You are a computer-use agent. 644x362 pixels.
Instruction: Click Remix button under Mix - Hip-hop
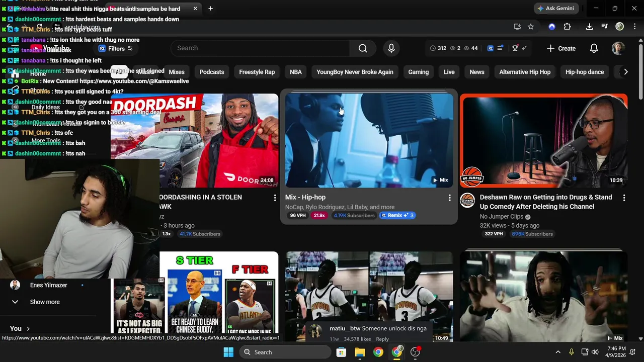coord(397,215)
